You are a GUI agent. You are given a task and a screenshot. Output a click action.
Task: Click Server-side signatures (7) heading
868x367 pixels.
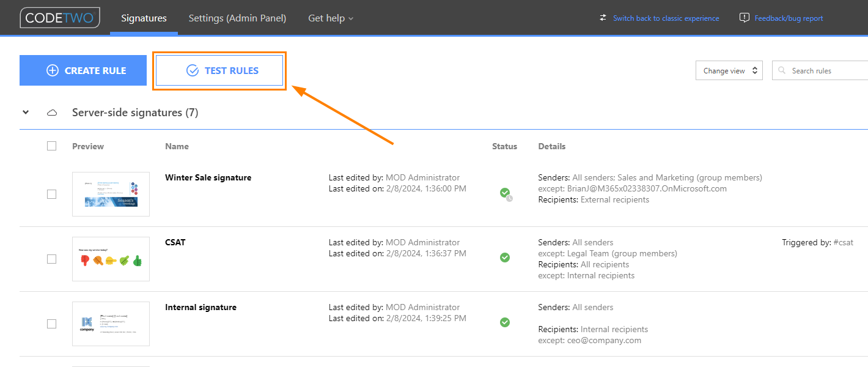tap(135, 113)
